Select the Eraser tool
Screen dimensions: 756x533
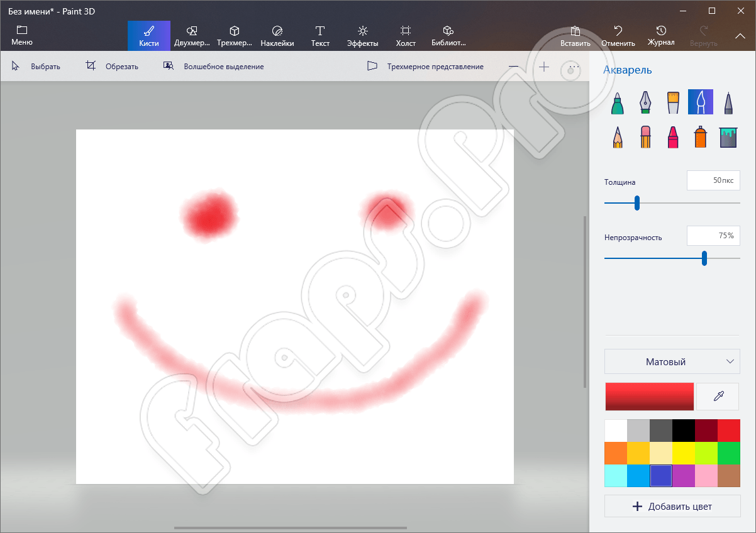645,136
